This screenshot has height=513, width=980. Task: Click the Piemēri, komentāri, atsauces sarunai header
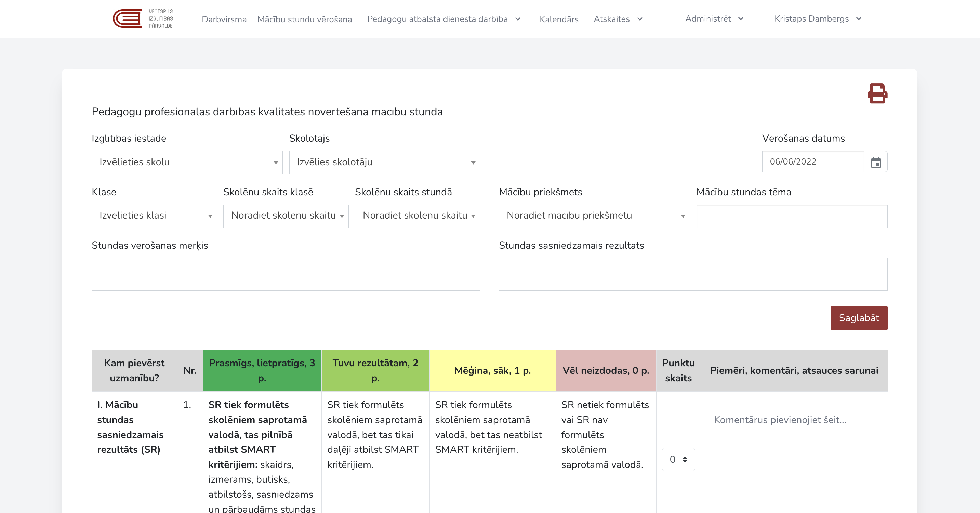coord(794,370)
